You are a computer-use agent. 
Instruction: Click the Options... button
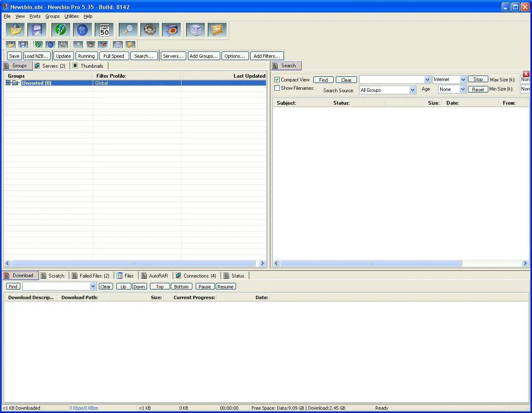click(235, 56)
